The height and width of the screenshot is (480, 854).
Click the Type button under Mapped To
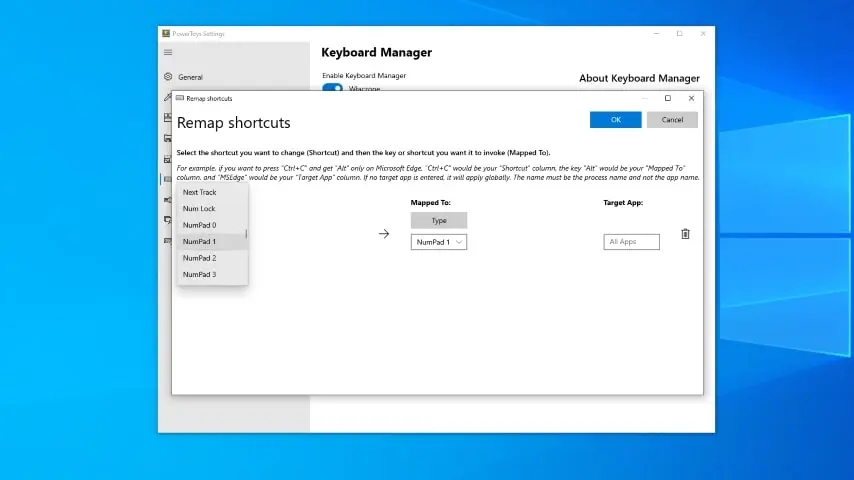[x=438, y=220]
